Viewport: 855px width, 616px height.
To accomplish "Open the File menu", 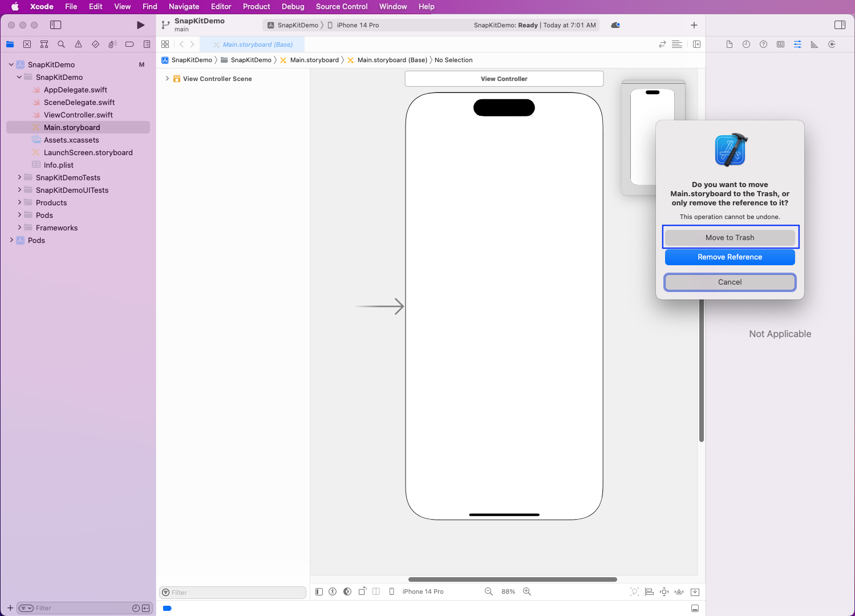I will [71, 6].
